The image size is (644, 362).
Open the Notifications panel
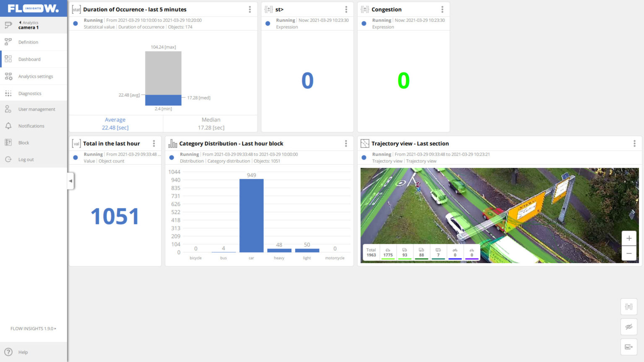point(31,126)
